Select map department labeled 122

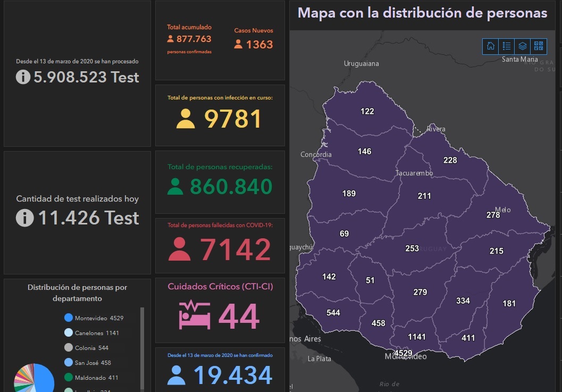click(367, 111)
